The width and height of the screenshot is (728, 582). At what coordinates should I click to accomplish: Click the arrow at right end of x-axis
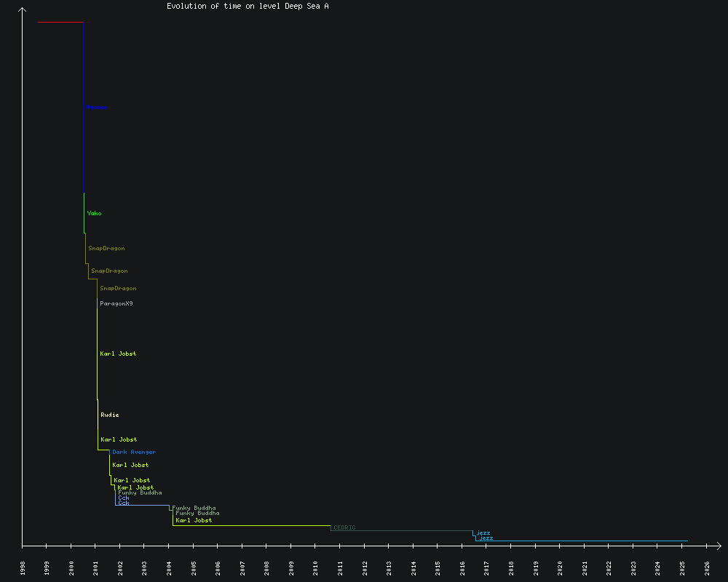(x=718, y=545)
